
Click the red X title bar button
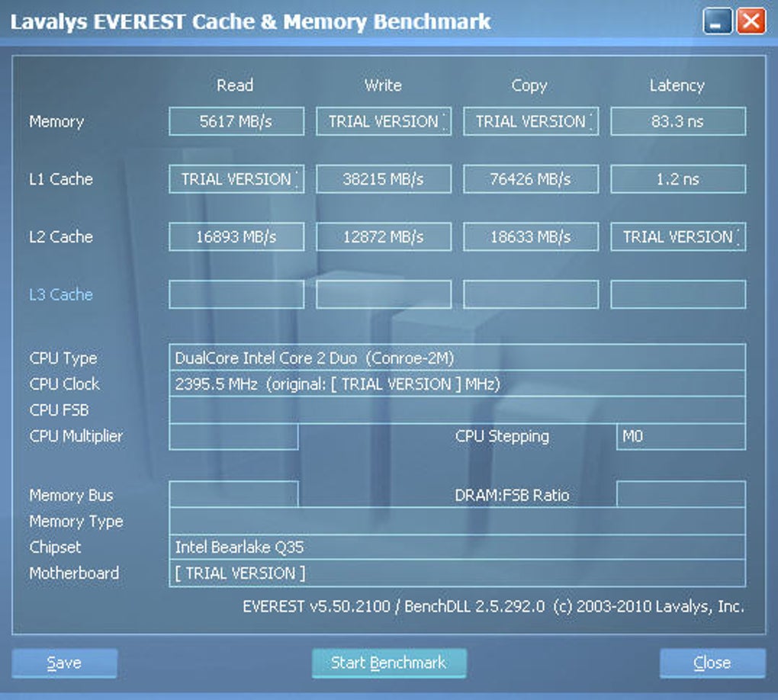point(751,21)
